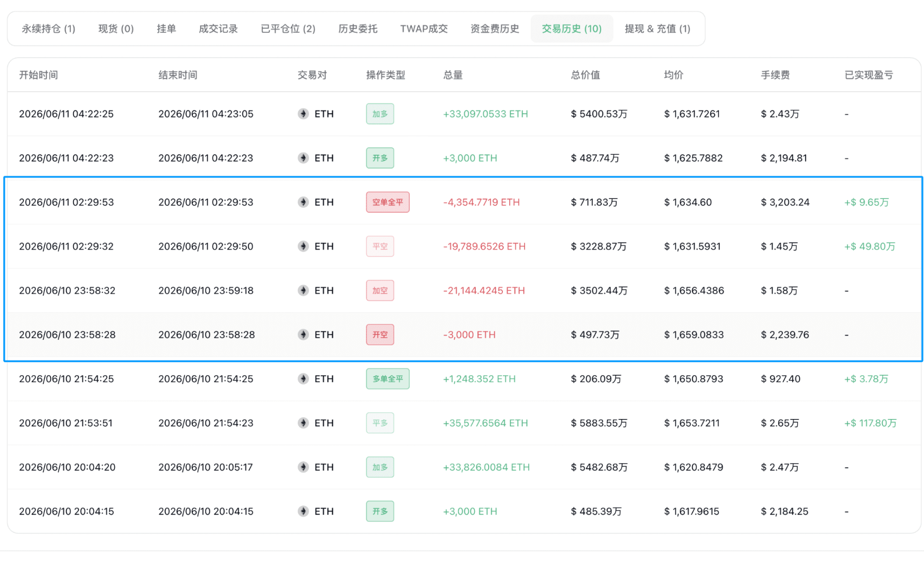Switch to the 现货 (0) tab

point(116,29)
